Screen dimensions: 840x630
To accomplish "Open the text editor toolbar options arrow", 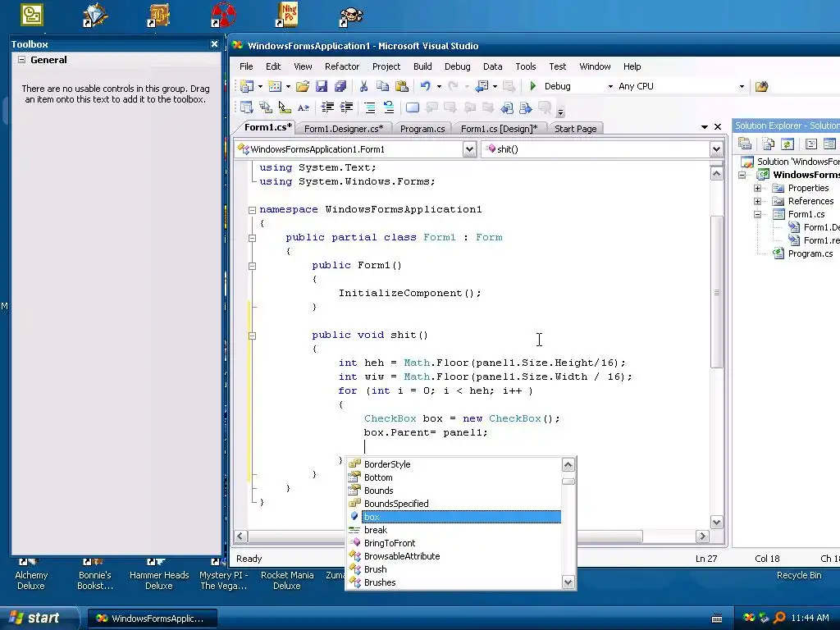I will tap(561, 112).
